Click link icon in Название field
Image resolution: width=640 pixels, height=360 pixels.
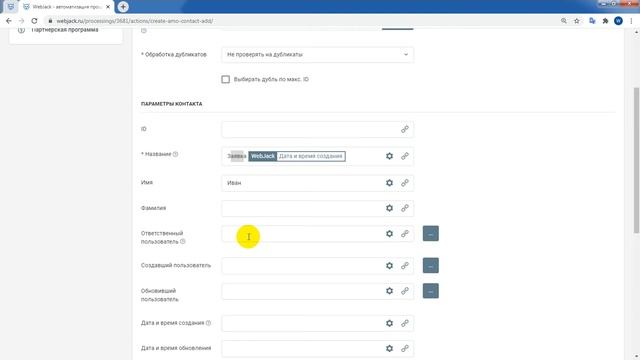404,156
